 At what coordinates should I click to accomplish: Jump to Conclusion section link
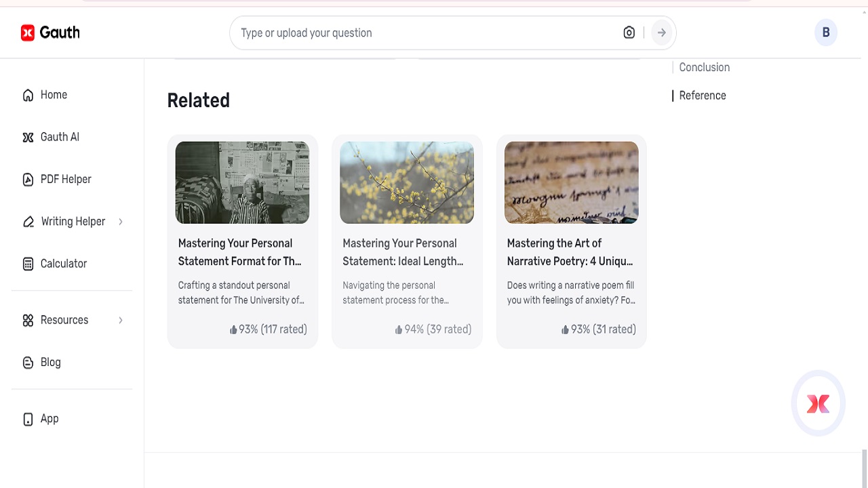tap(704, 67)
